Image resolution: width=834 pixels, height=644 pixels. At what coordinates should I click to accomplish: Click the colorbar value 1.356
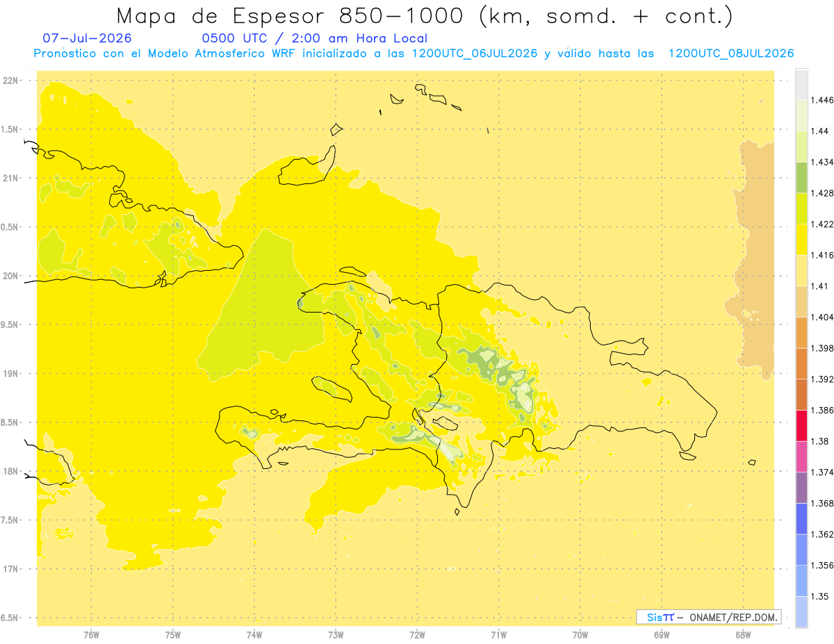coord(822,565)
